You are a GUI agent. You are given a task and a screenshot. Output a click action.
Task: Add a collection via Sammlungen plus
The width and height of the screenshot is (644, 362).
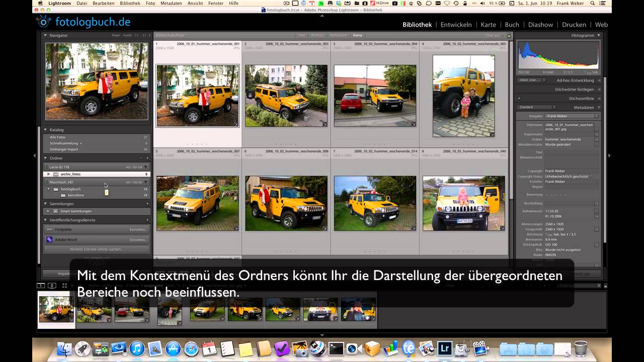[147, 204]
